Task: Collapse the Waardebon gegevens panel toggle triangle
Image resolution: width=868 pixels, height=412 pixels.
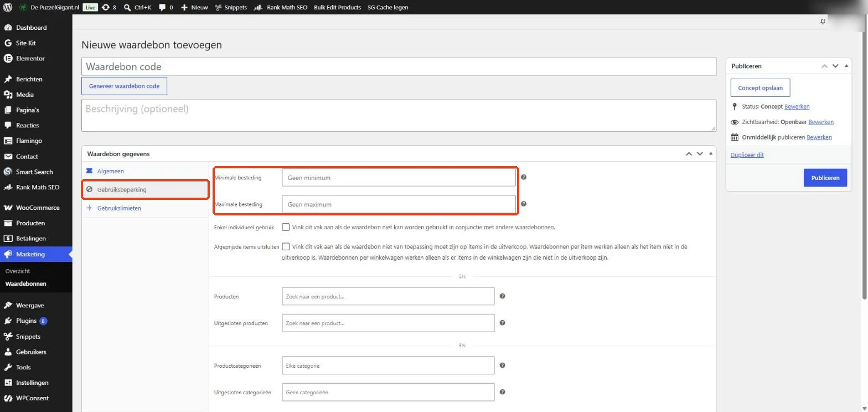Action: (711, 153)
